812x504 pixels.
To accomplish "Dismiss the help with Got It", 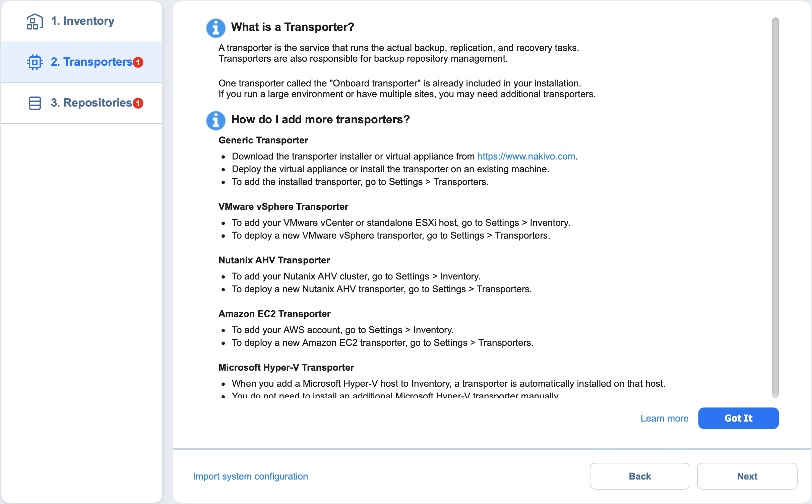I will tap(738, 418).
